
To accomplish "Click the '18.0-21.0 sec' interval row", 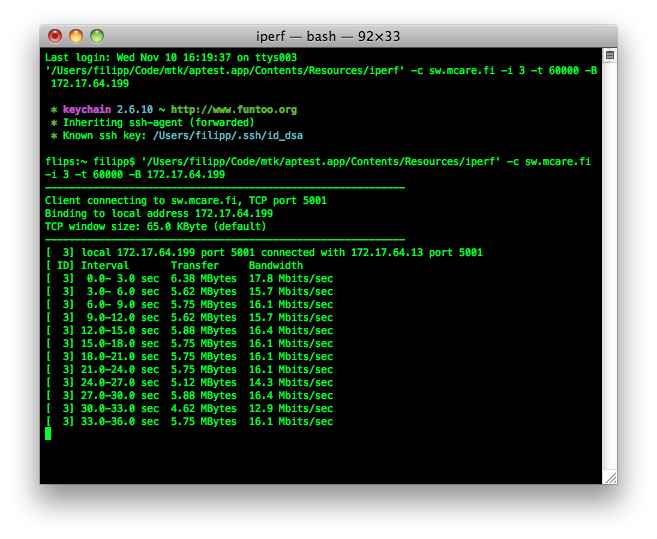I will 189,357.
